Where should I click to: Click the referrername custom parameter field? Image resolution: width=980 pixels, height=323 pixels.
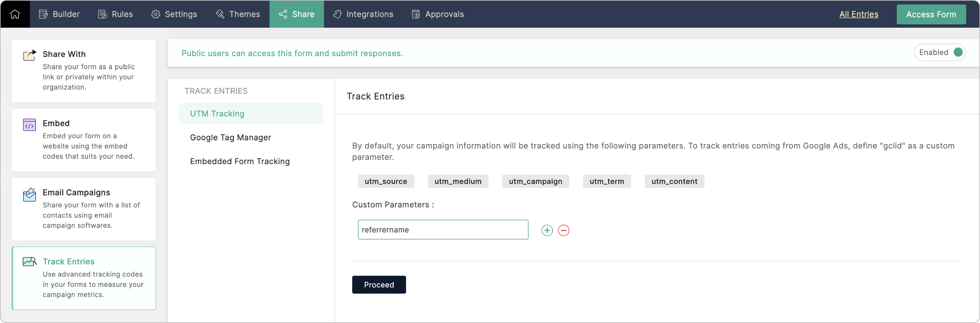tap(442, 229)
